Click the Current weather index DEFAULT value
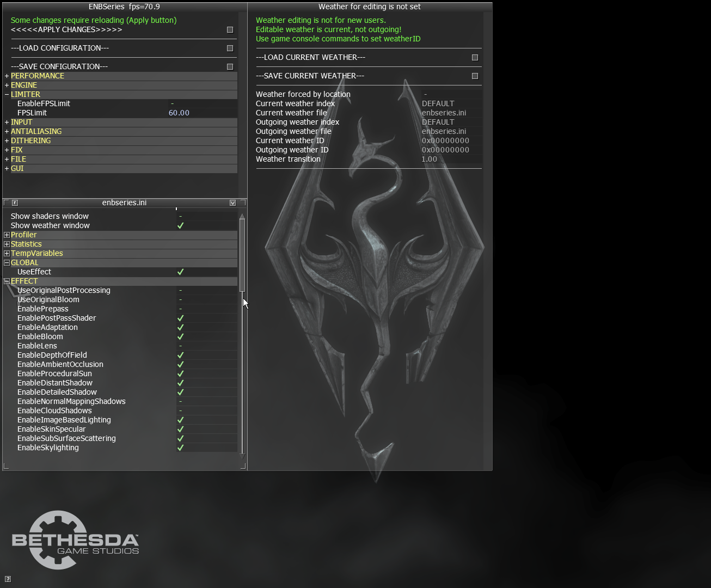The width and height of the screenshot is (711, 588). point(451,103)
